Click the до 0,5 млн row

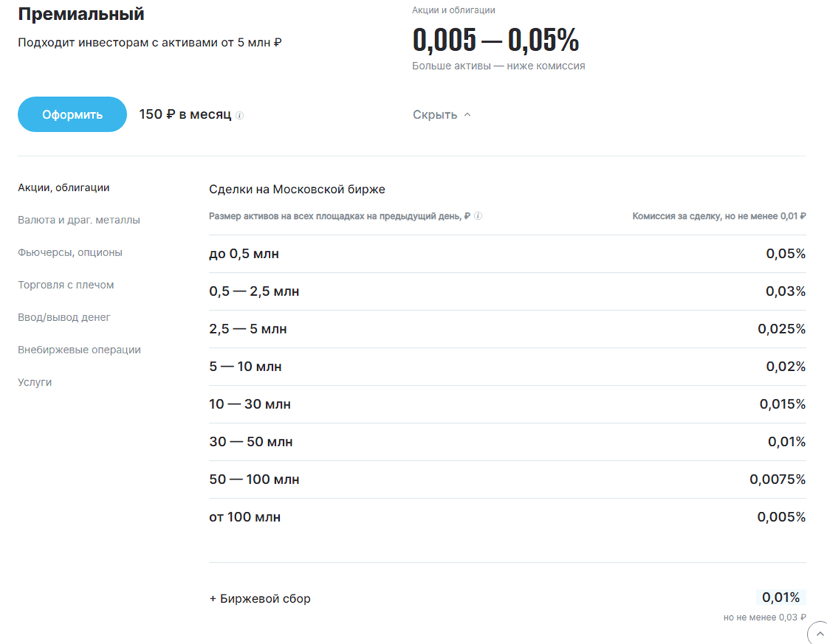pos(507,254)
